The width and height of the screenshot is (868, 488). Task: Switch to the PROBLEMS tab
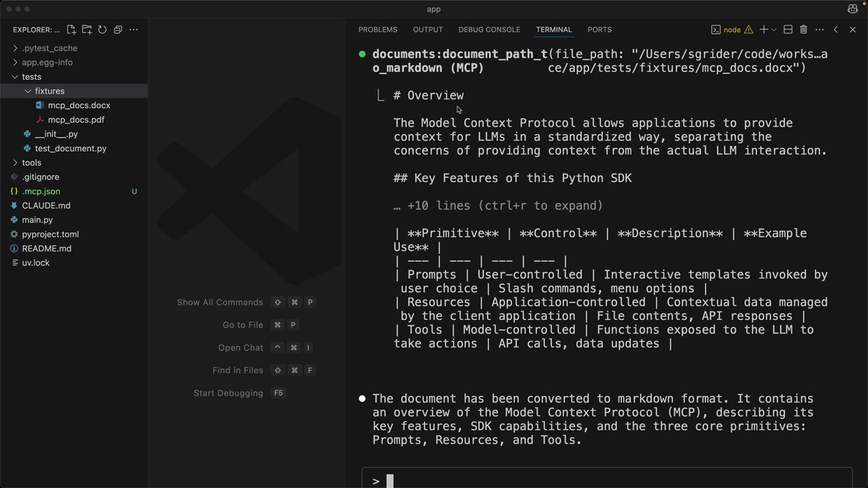point(378,30)
